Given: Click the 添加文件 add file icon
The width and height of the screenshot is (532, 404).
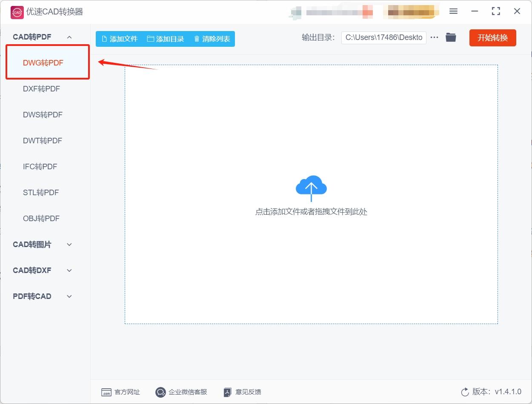Looking at the screenshot, I should coord(103,38).
